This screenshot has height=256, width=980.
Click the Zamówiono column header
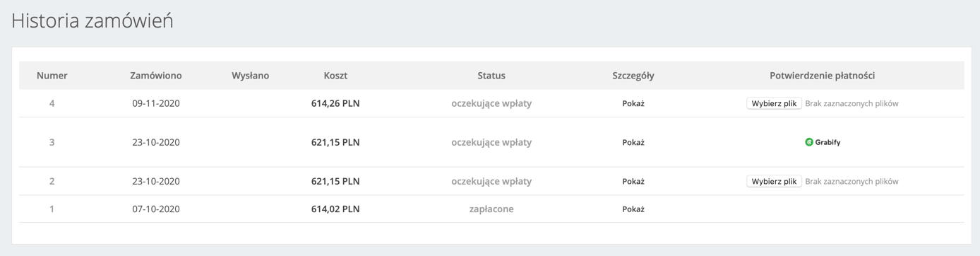click(x=156, y=76)
